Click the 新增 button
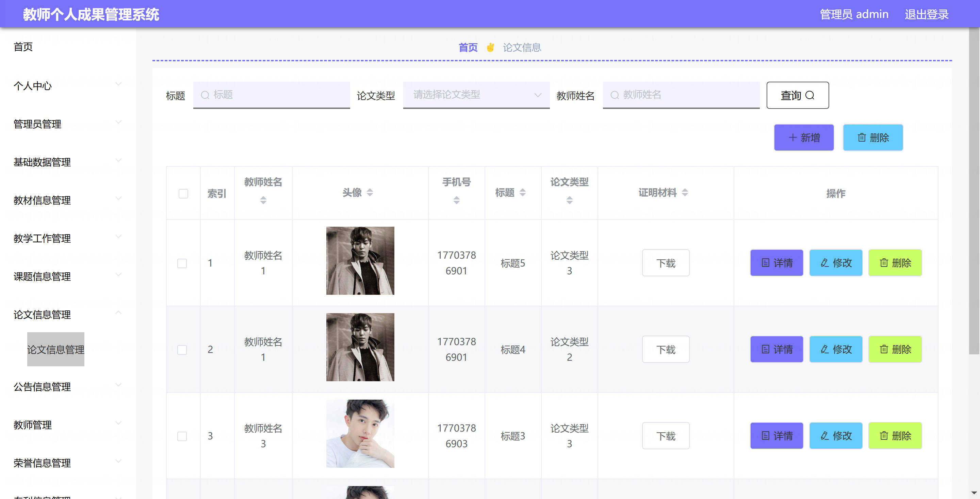The height and width of the screenshot is (499, 980). [x=804, y=138]
